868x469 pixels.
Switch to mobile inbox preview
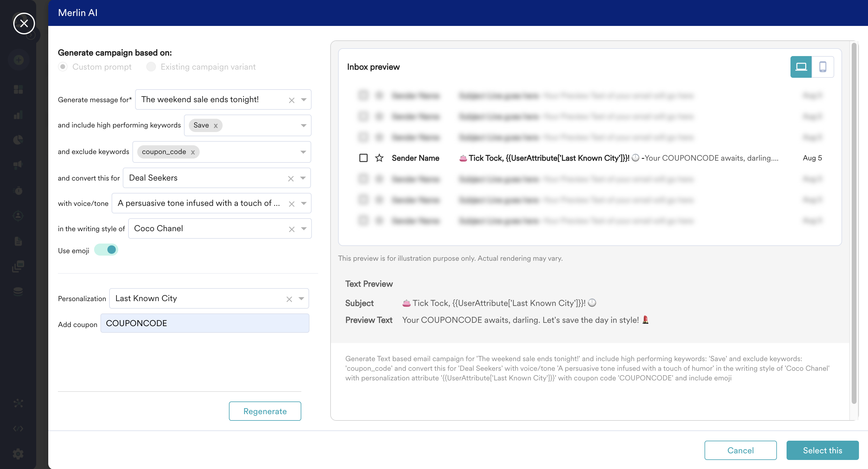pyautogui.click(x=822, y=67)
